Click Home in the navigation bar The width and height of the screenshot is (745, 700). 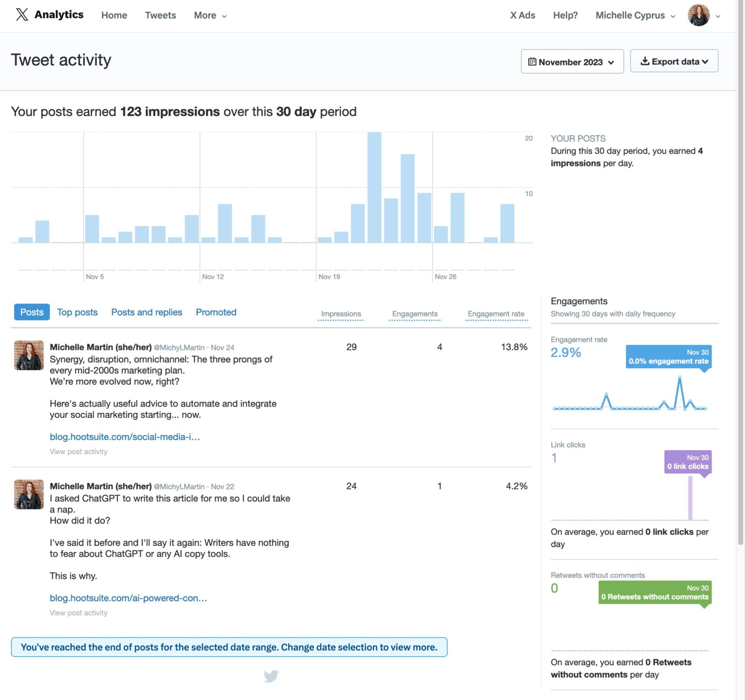coord(113,15)
